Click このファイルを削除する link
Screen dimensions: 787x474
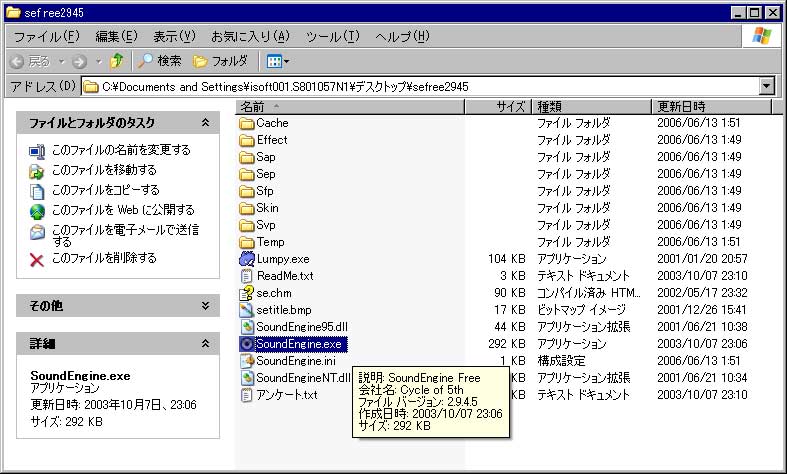coord(104,258)
